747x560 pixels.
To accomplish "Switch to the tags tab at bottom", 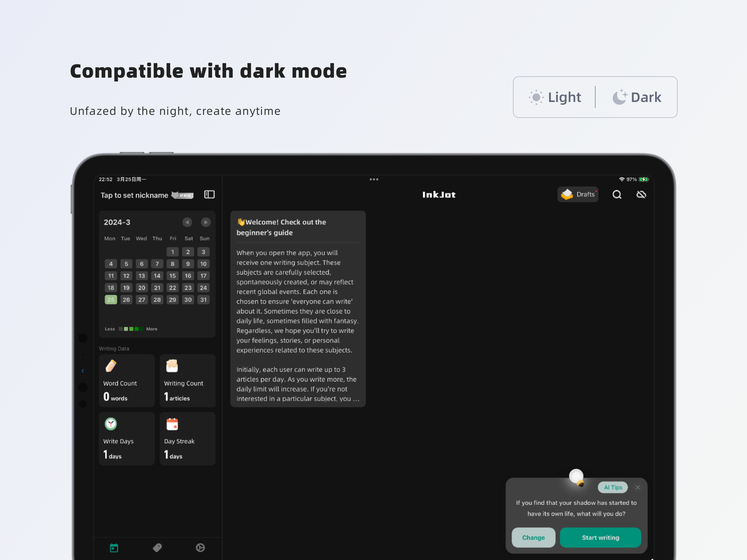I will [x=157, y=548].
